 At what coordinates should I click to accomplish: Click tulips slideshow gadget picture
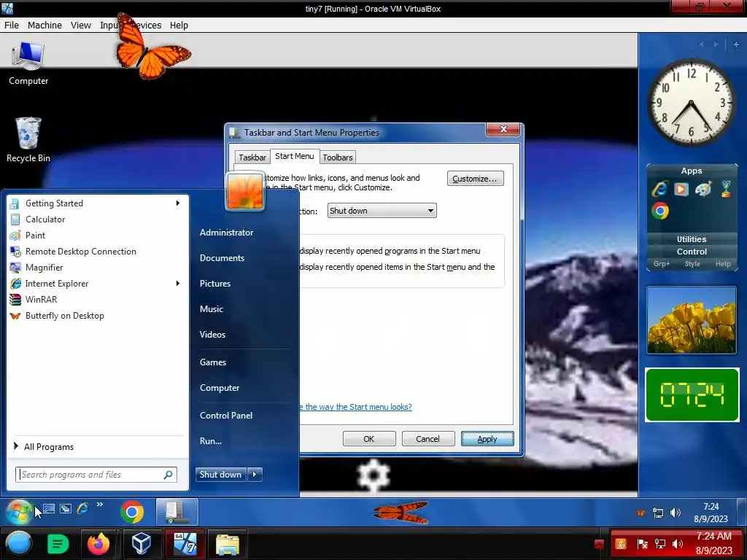[692, 320]
